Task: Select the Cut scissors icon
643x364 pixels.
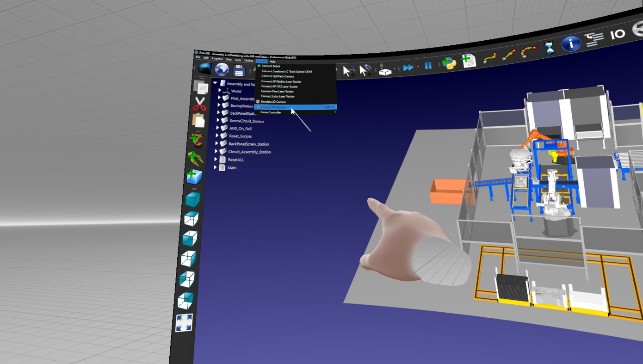Action: 199,104
